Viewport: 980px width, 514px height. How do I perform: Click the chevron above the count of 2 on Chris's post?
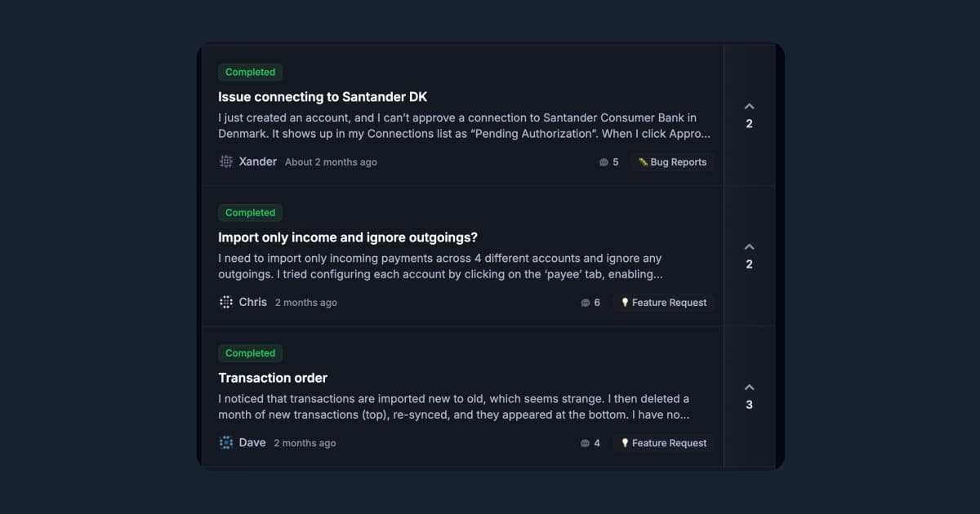tap(749, 246)
